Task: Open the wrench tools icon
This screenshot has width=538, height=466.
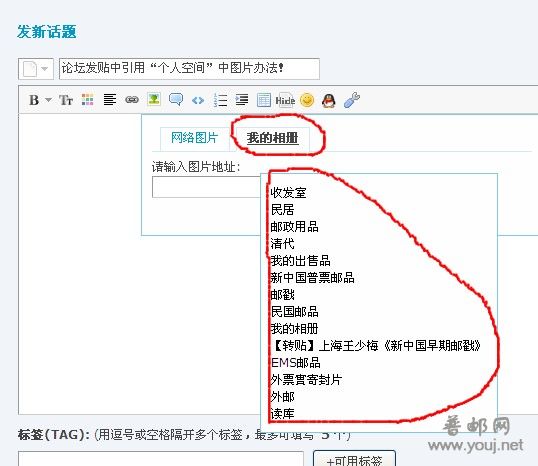Action: tap(352, 100)
